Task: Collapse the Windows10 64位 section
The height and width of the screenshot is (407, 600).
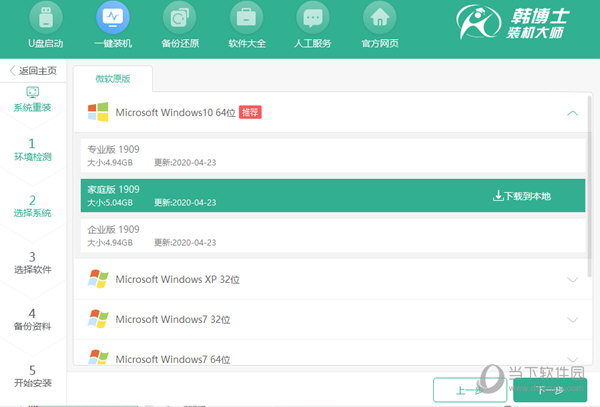Action: (572, 113)
